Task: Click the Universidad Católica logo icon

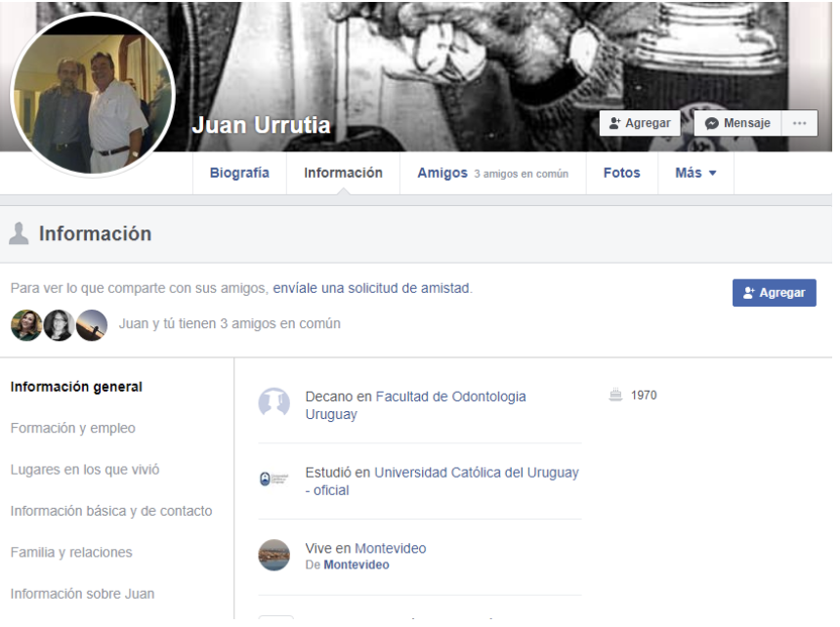Action: point(274,479)
